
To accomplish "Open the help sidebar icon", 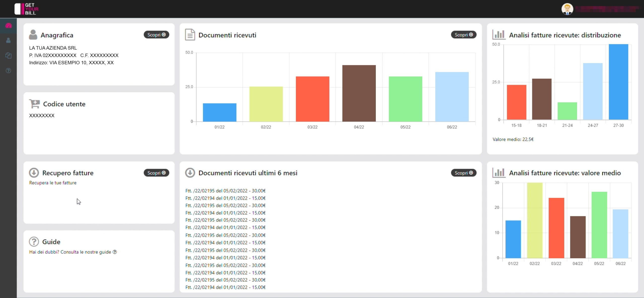I will point(8,70).
